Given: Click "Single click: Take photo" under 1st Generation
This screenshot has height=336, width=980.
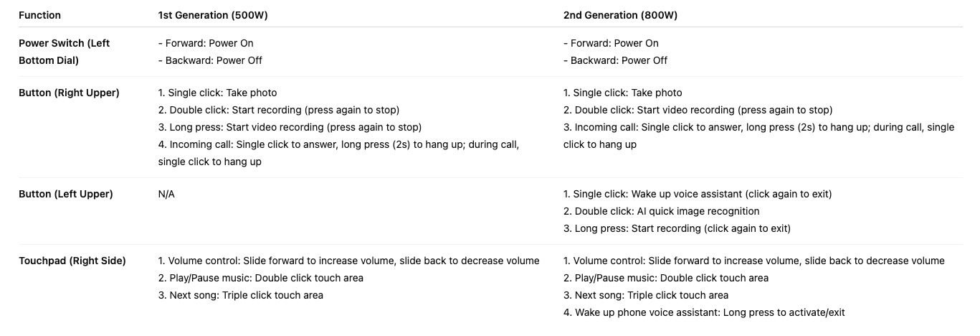Looking at the screenshot, I should tap(217, 93).
